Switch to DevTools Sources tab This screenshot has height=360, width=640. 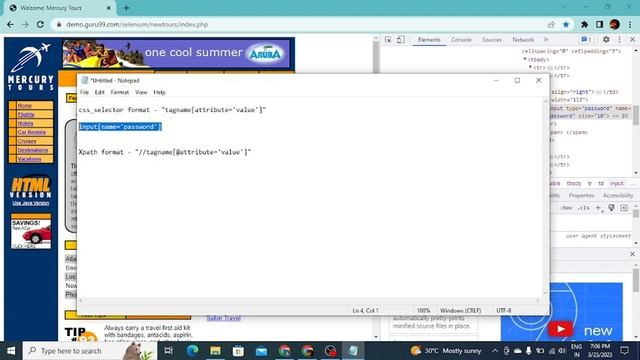coord(491,40)
